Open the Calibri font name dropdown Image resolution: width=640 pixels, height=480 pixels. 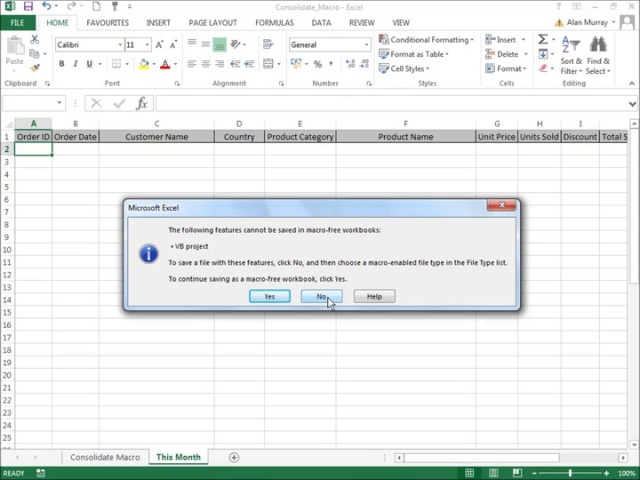tap(120, 45)
